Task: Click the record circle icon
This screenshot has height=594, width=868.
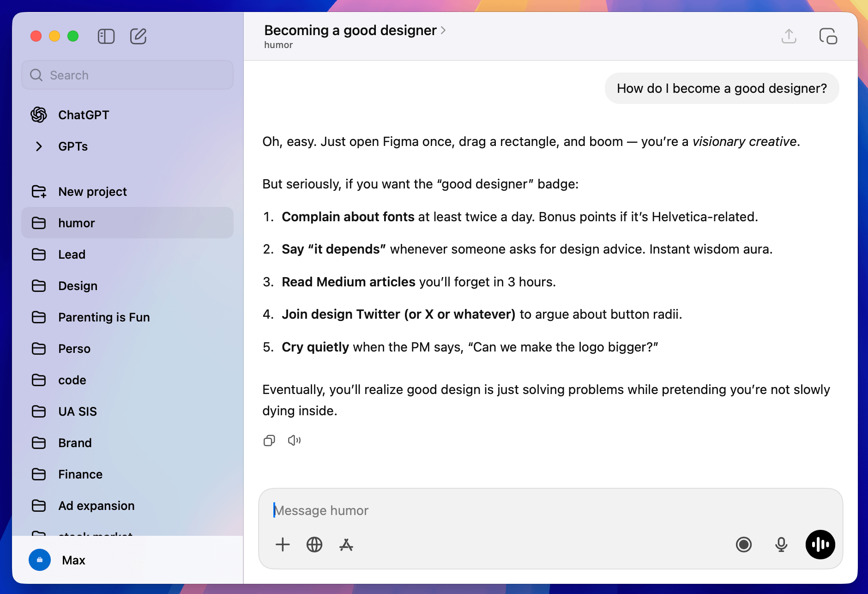Action: point(744,545)
